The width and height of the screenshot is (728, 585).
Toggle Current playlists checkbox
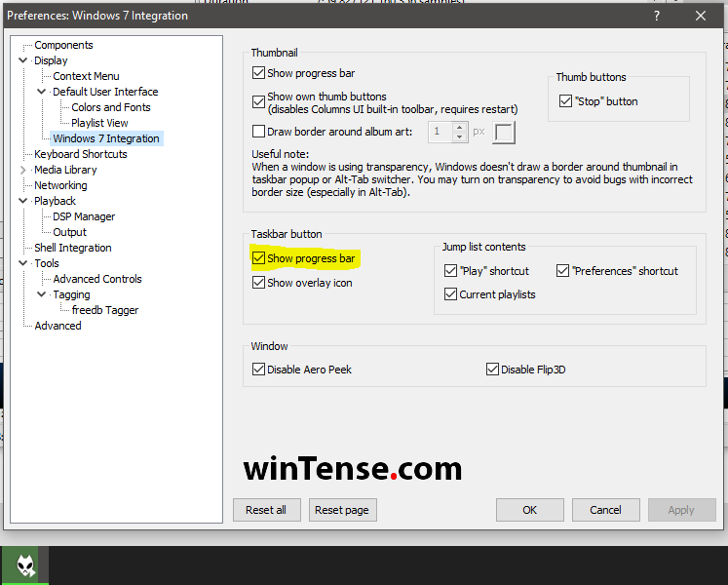point(451,294)
